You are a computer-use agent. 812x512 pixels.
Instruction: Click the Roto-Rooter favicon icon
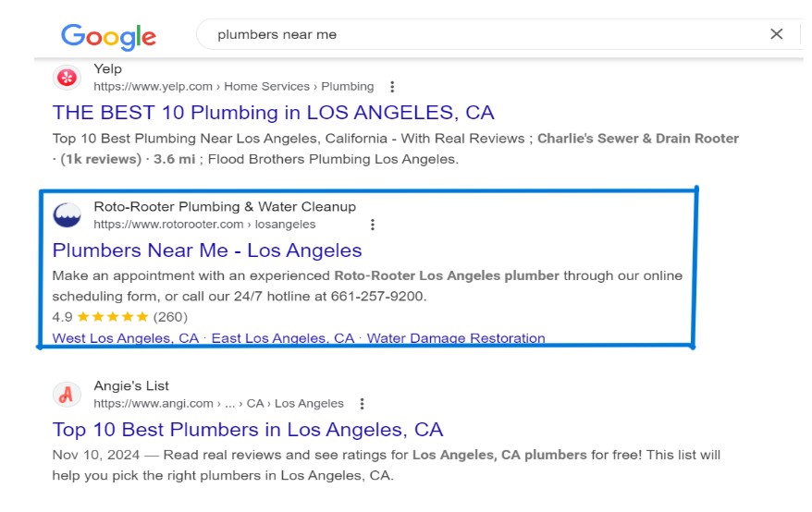coord(67,215)
